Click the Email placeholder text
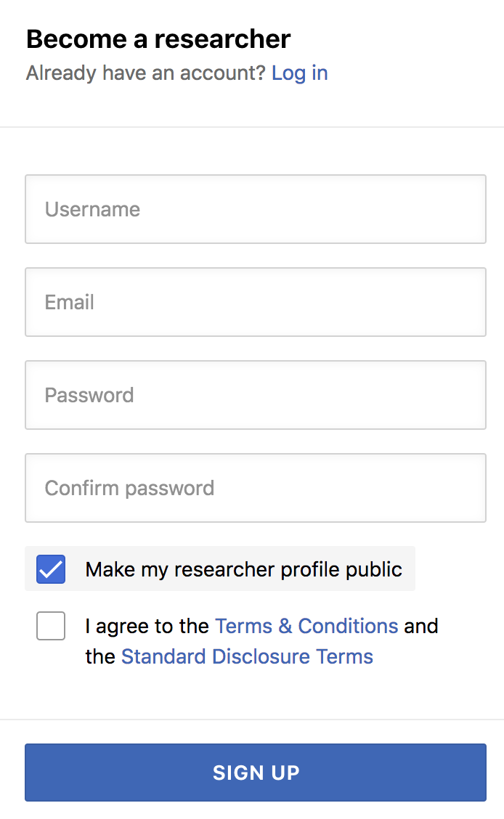 pyautogui.click(x=70, y=302)
